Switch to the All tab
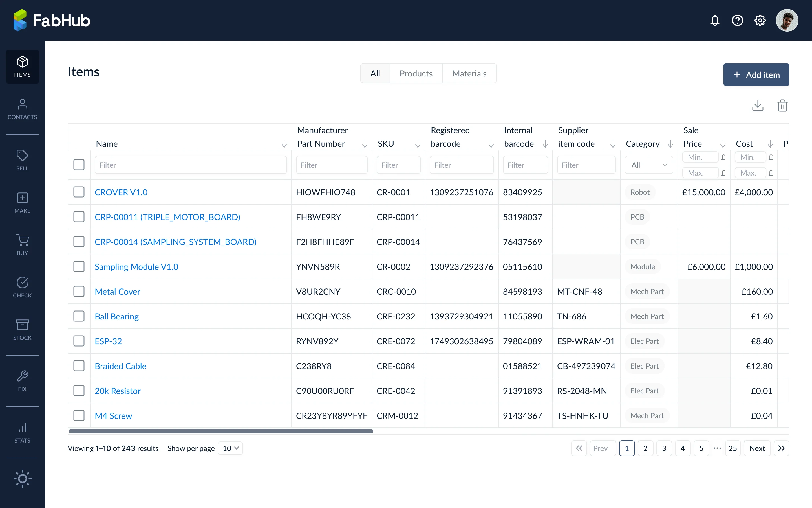The image size is (812, 508). click(x=375, y=73)
